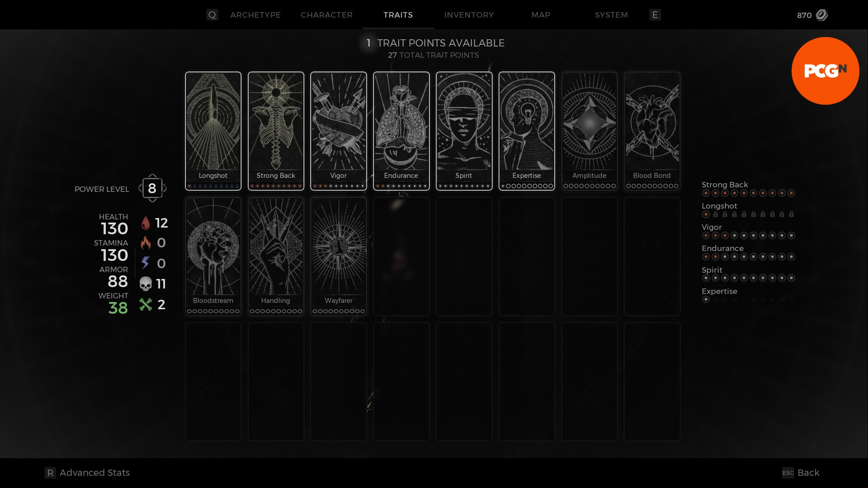The width and height of the screenshot is (868, 488).
Task: Select the Handling trait card
Action: [x=276, y=256]
